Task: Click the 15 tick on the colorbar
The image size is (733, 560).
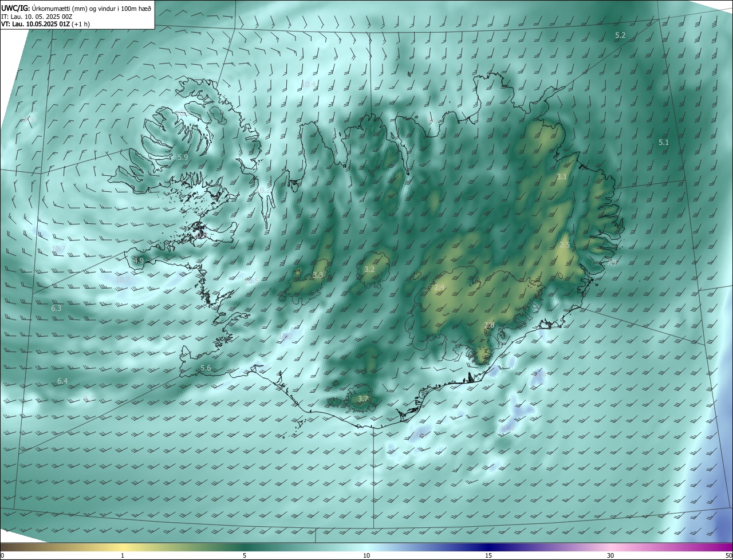Action: pos(488,555)
